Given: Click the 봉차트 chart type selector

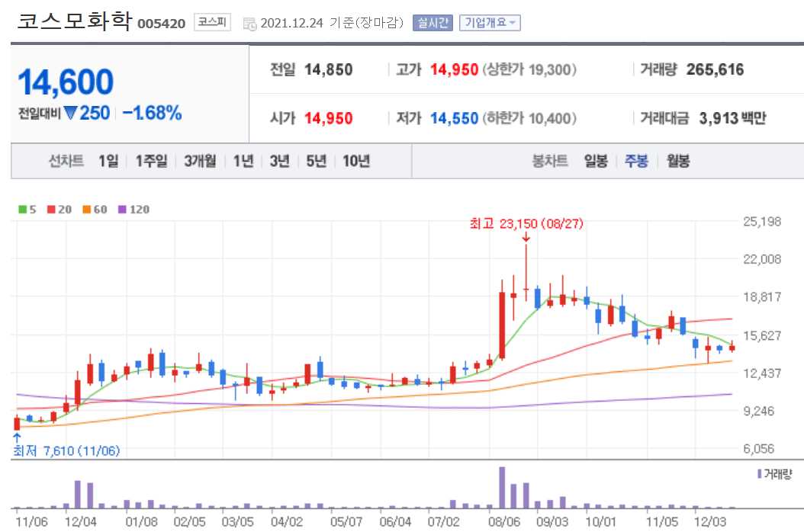Looking at the screenshot, I should pyautogui.click(x=549, y=161).
